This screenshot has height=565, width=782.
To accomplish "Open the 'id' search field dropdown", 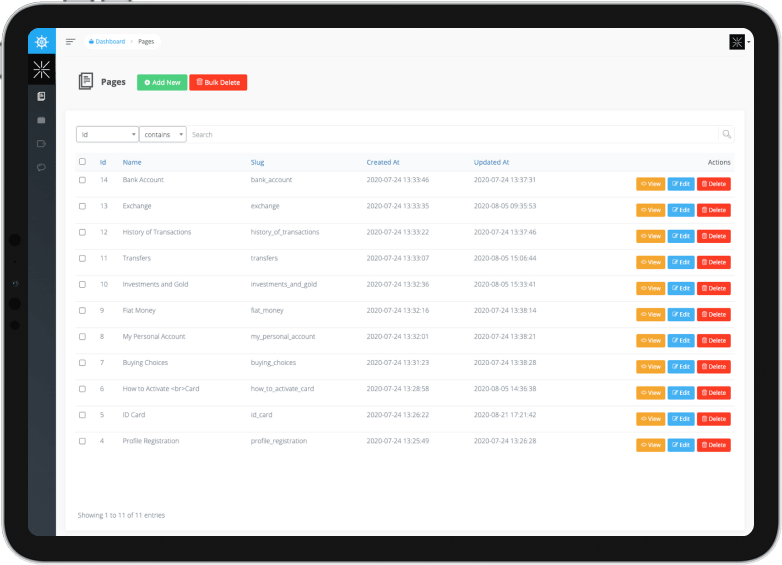I will [x=107, y=134].
